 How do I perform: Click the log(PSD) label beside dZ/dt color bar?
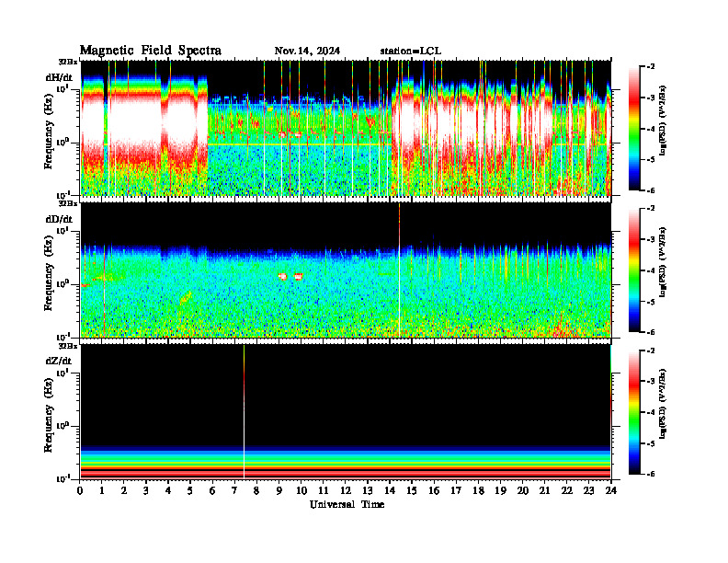[663, 404]
